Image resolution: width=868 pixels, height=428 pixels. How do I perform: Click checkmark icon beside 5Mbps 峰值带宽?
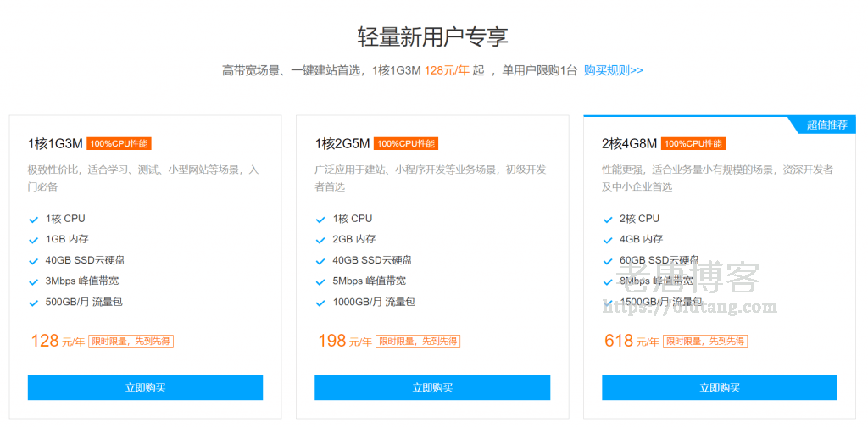coord(320,281)
